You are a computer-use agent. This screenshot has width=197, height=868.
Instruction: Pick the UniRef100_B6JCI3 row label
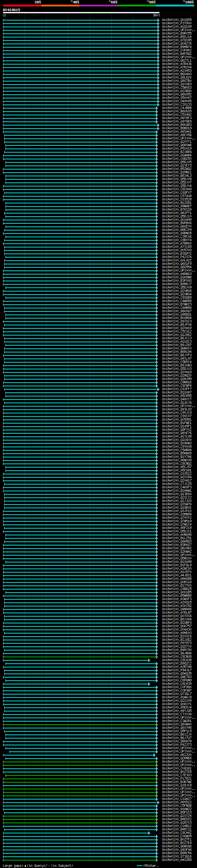176,338
